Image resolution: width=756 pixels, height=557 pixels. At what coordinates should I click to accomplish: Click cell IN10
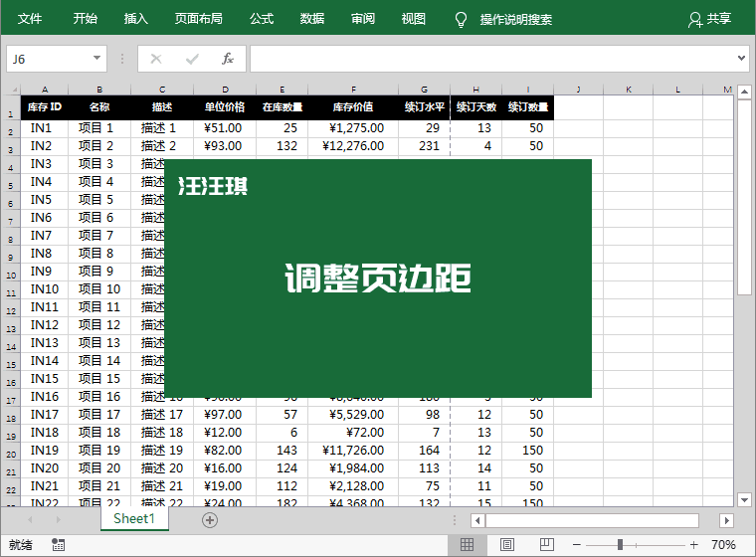pyautogui.click(x=45, y=289)
